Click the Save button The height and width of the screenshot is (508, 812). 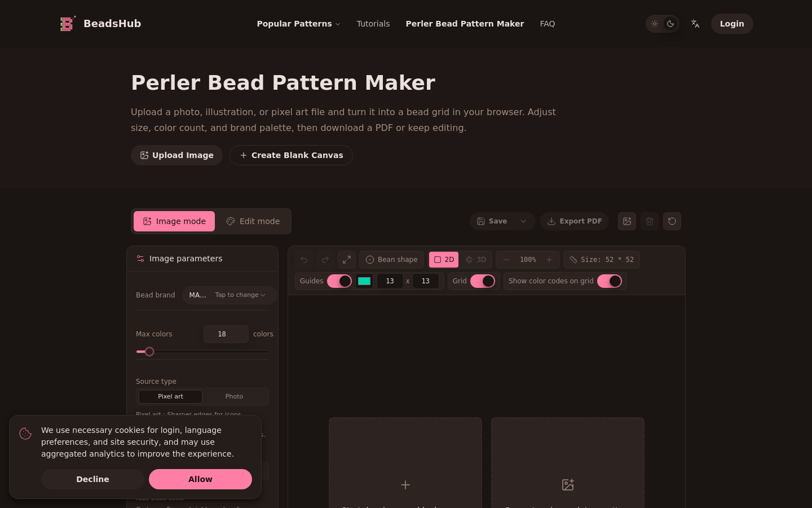(492, 221)
